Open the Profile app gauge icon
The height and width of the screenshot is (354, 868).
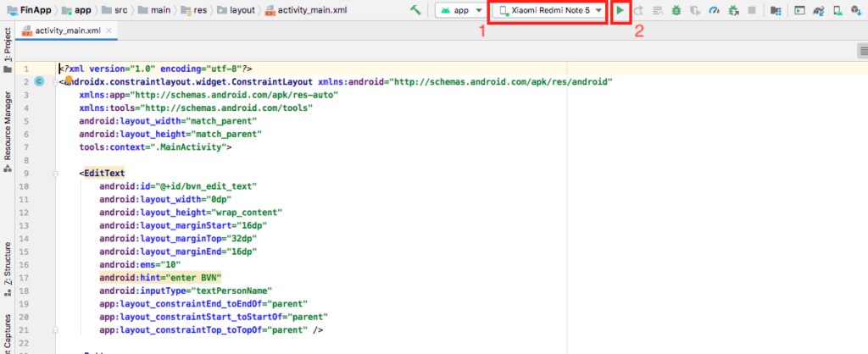pos(714,10)
